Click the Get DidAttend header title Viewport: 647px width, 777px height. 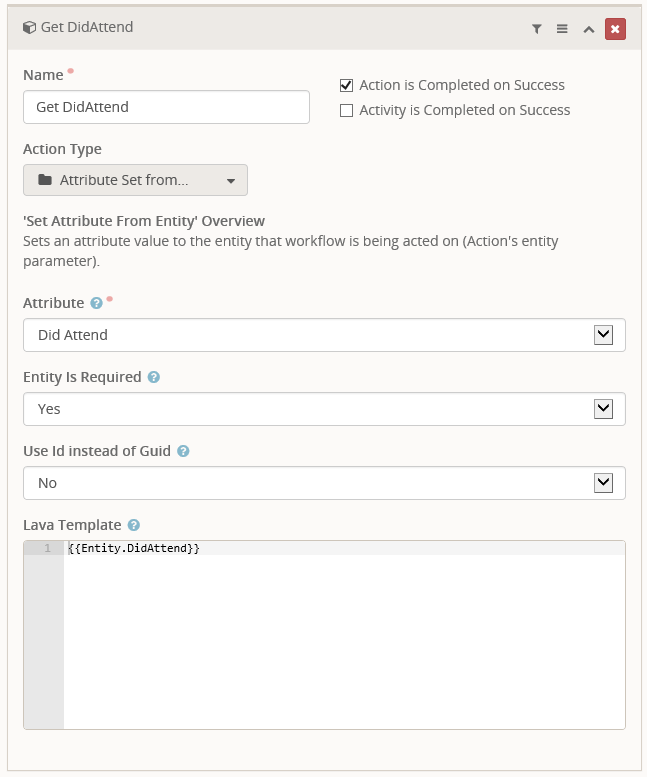87,28
